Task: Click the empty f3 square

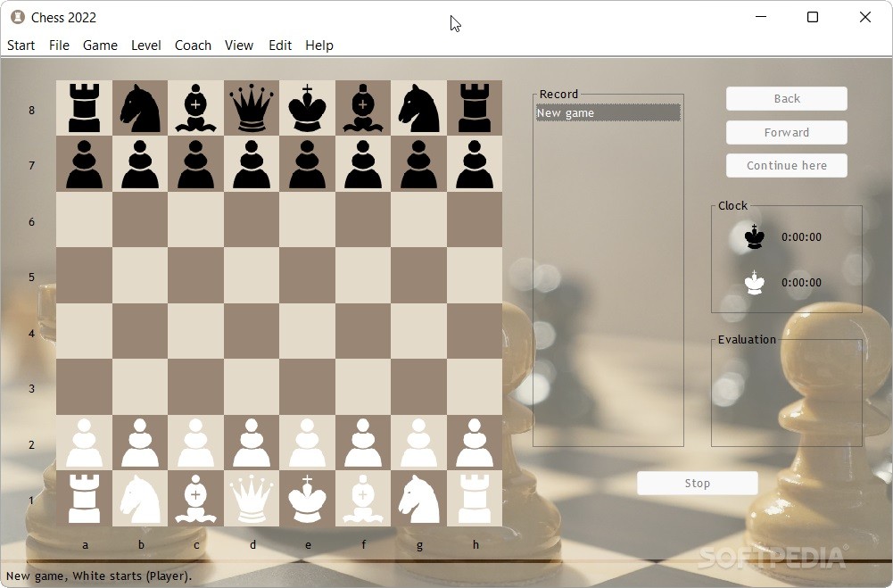Action: (363, 387)
